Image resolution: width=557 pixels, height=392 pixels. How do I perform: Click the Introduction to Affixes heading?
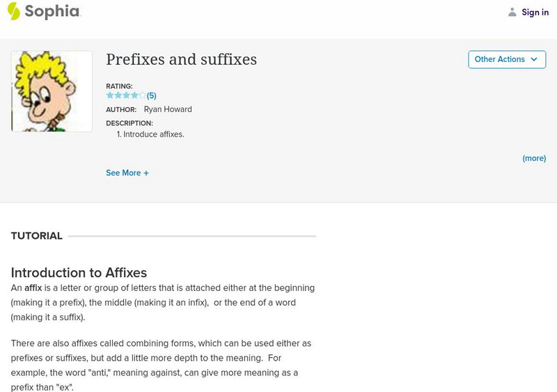79,272
